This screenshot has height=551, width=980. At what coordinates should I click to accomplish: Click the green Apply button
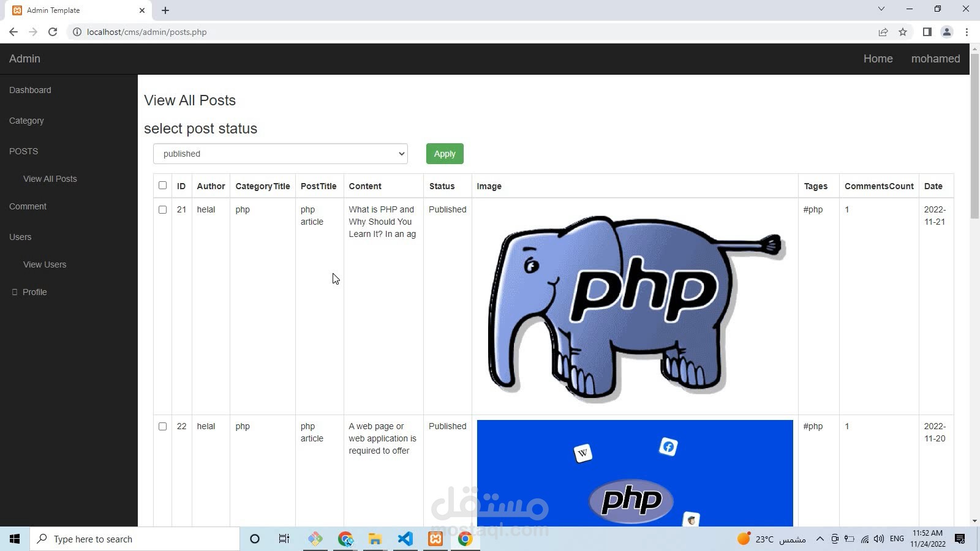[445, 154]
